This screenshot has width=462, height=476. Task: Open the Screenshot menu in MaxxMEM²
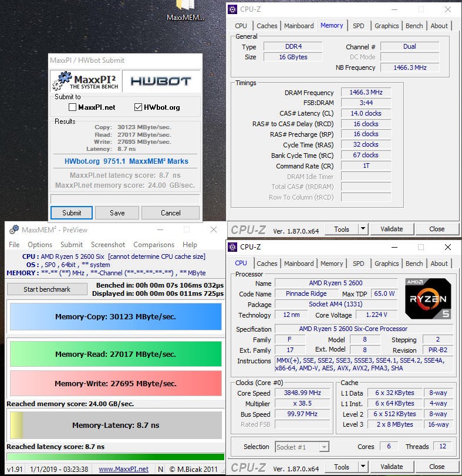[108, 245]
